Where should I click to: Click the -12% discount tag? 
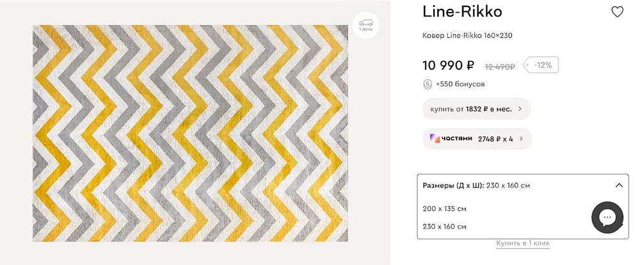(543, 65)
